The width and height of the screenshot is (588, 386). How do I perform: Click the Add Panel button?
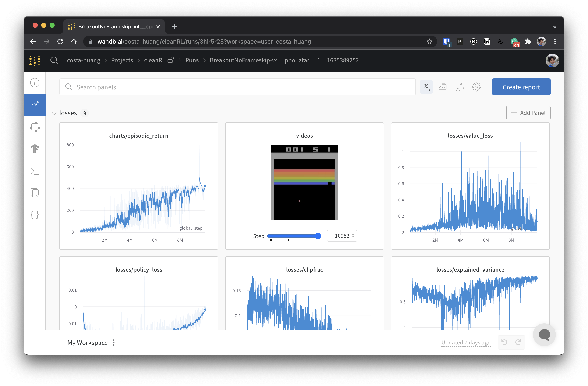(528, 113)
